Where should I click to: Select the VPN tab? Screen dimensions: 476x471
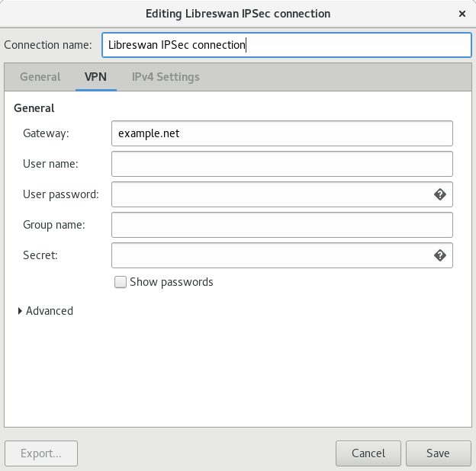pyautogui.click(x=95, y=77)
